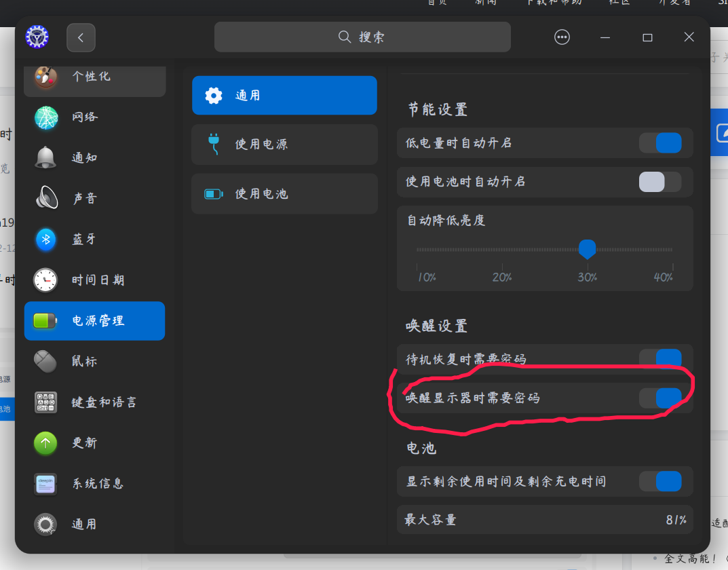Click the 电池 section heading
The height and width of the screenshot is (570, 728).
[x=421, y=448]
